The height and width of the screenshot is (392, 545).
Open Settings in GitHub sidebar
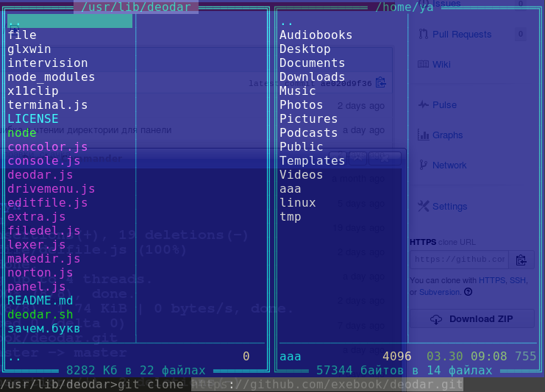click(x=450, y=207)
